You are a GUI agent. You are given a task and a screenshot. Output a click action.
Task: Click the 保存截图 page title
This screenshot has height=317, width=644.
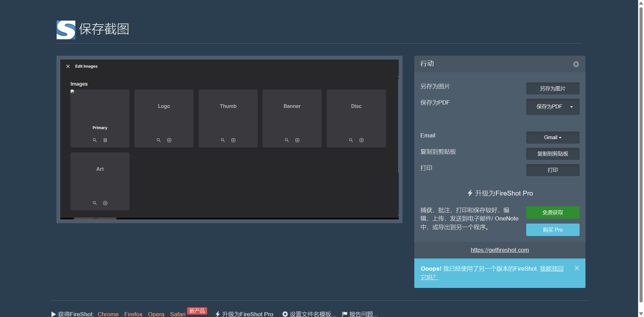[x=104, y=29]
